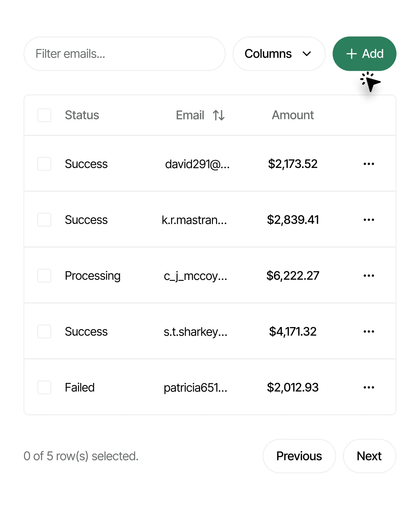
Task: Click the $6,222.27 amount cell
Action: (x=293, y=276)
